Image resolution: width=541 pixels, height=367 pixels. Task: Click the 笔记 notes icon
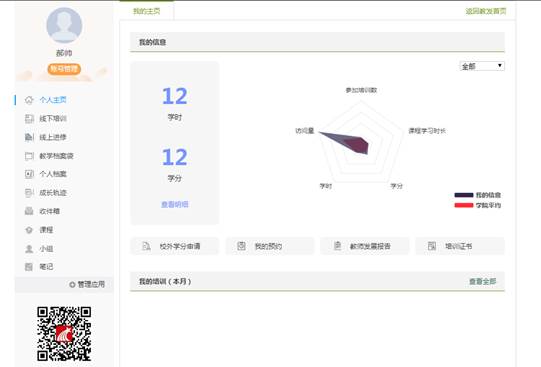[29, 267]
